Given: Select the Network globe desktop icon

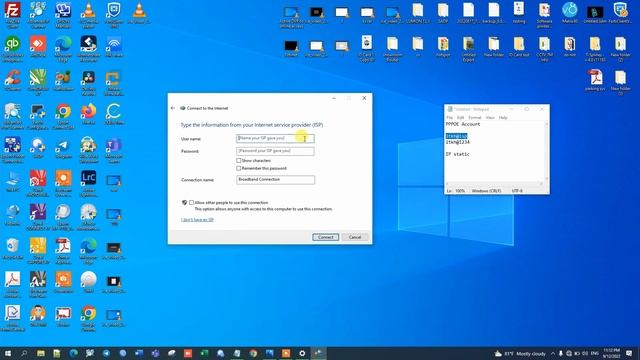Looking at the screenshot, I should coord(13,216).
